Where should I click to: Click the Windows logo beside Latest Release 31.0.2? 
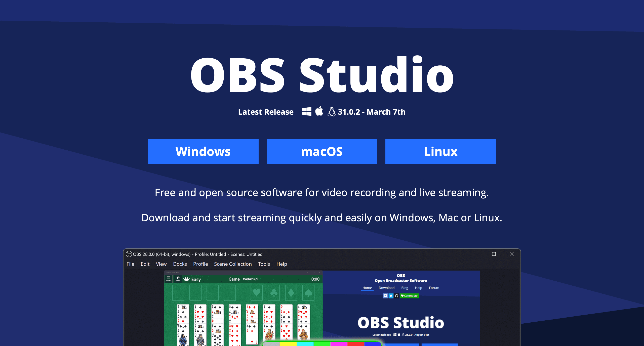pyautogui.click(x=307, y=111)
